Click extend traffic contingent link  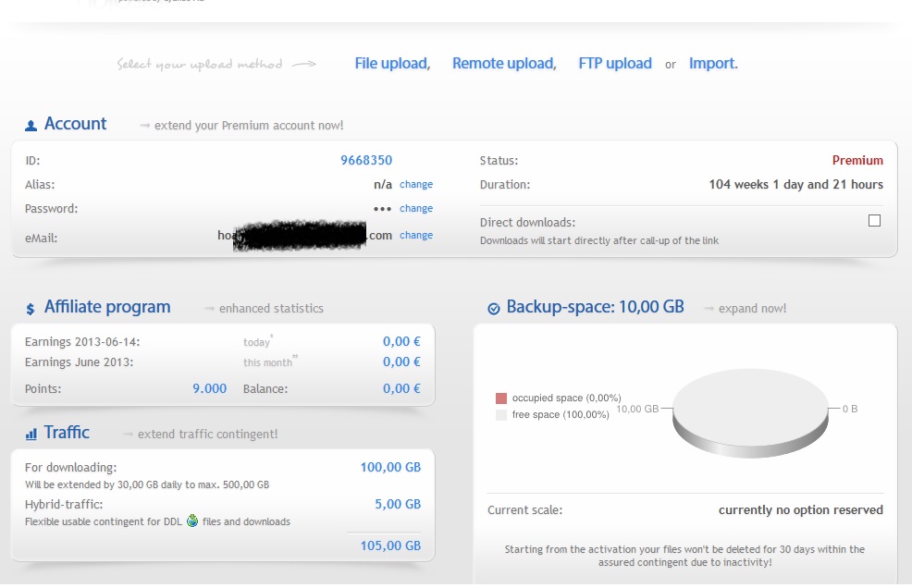[x=207, y=435]
